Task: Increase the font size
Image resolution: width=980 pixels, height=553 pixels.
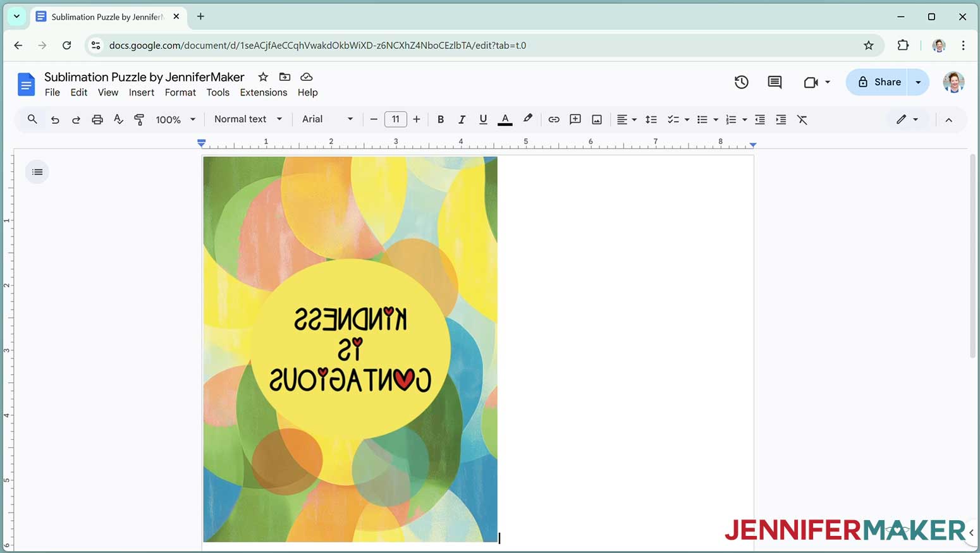Action: [x=417, y=119]
